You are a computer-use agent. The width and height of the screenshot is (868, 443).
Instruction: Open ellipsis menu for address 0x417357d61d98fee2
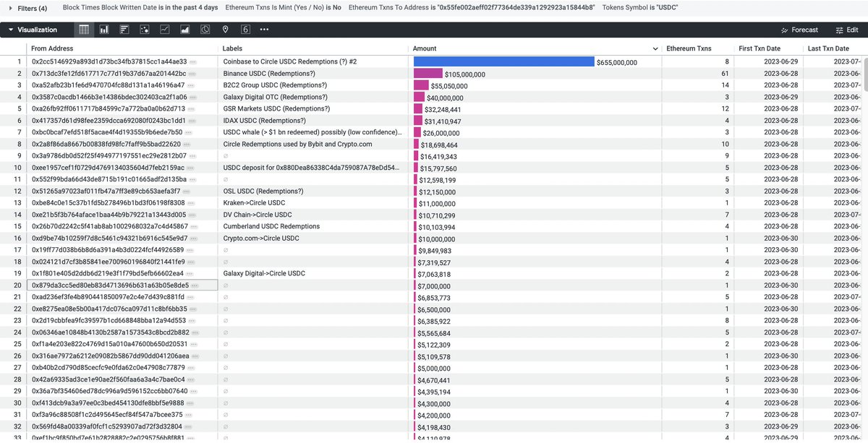coord(192,121)
